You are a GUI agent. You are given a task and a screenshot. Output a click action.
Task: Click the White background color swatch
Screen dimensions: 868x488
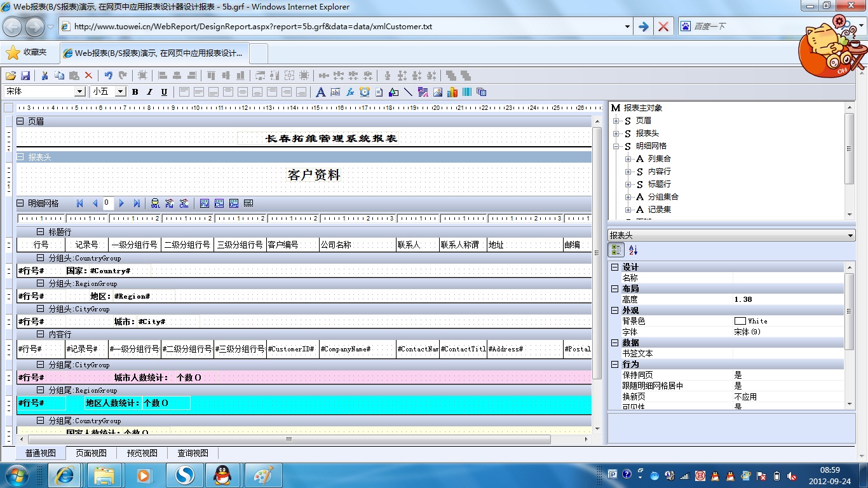740,321
